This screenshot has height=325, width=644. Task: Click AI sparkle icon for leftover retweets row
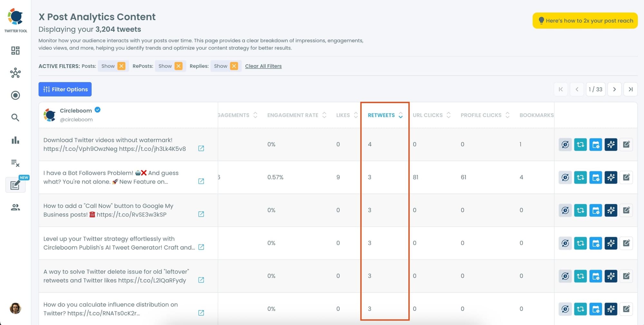[x=611, y=276]
